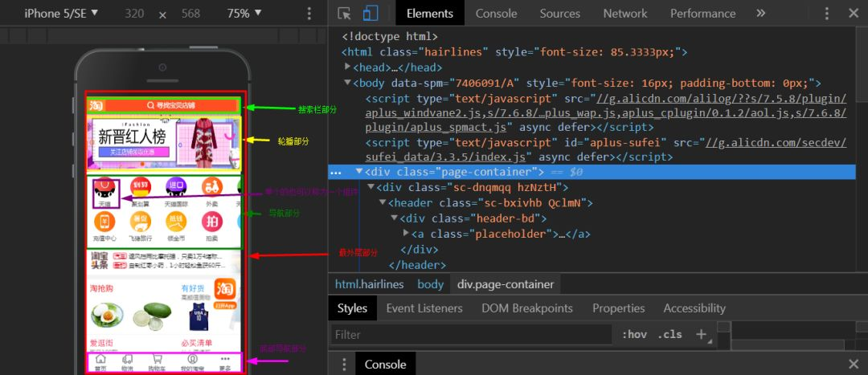The width and height of the screenshot is (868, 375).
Task: Click the 必买清单 section heading
Action: pos(197,343)
